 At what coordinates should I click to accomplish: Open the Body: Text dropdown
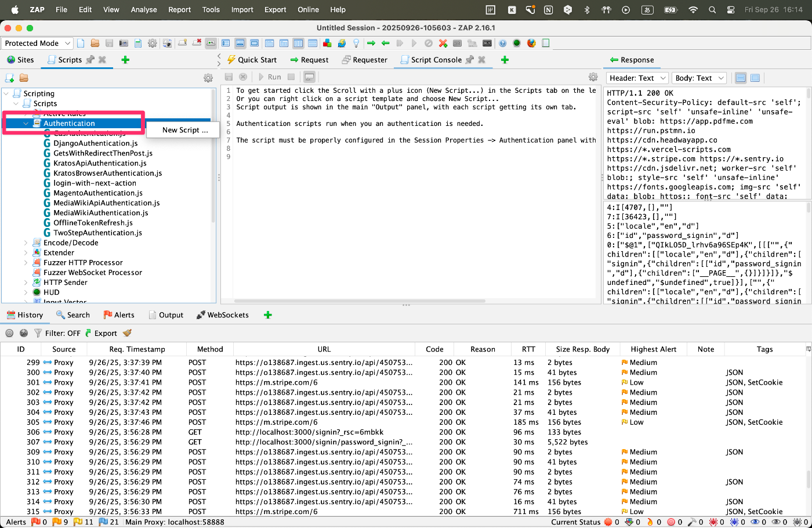point(699,78)
